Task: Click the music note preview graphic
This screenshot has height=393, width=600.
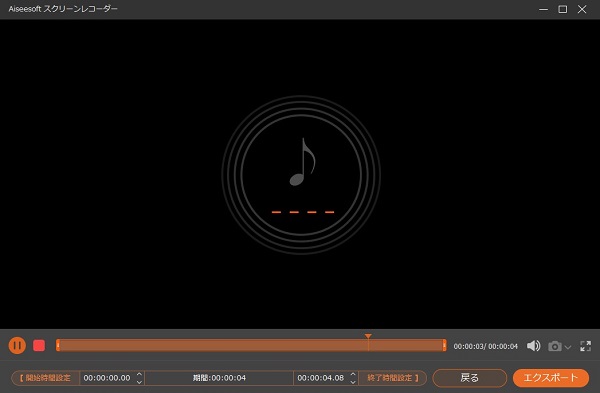Action: click(301, 174)
